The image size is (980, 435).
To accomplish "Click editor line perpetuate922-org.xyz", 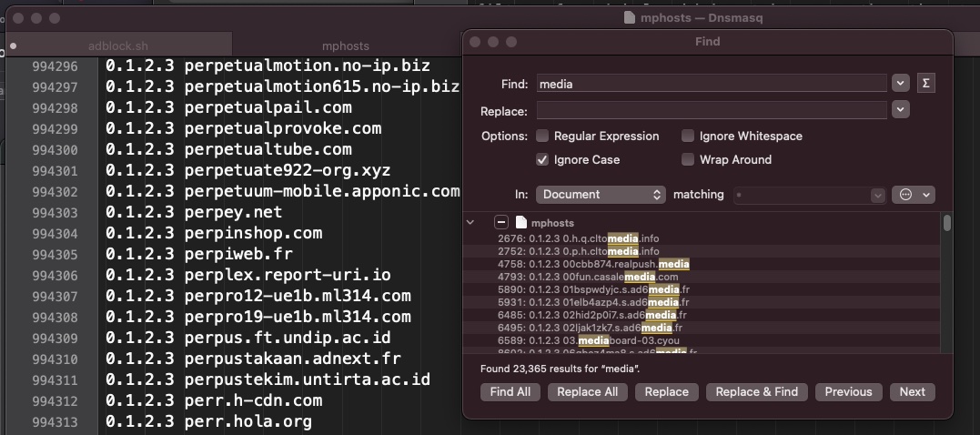I will [x=248, y=170].
